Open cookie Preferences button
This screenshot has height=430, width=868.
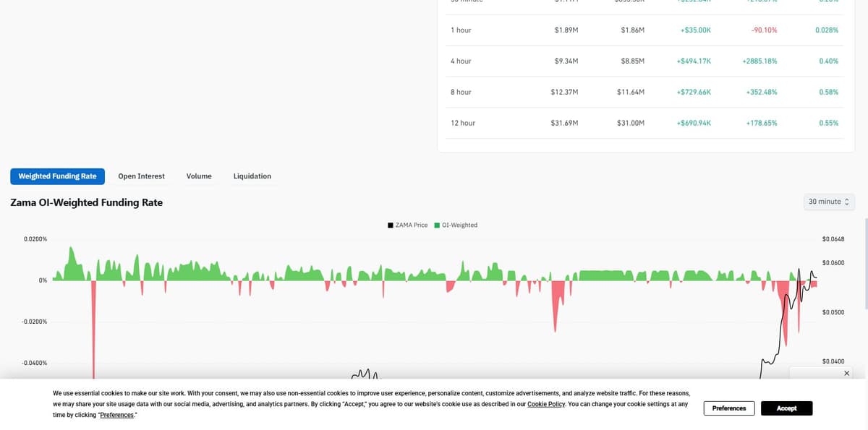(x=729, y=408)
